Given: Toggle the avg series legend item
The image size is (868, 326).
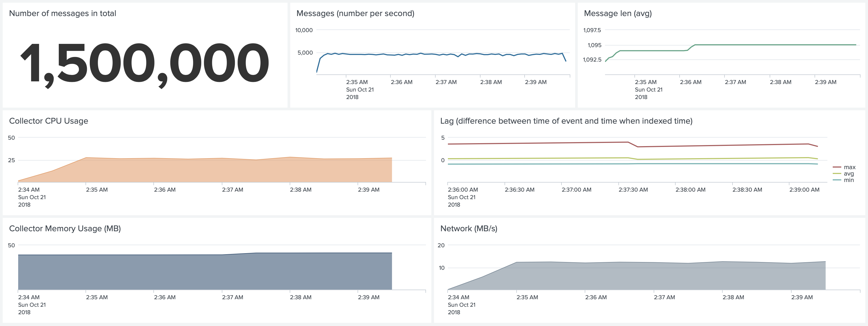Looking at the screenshot, I should pos(848,173).
